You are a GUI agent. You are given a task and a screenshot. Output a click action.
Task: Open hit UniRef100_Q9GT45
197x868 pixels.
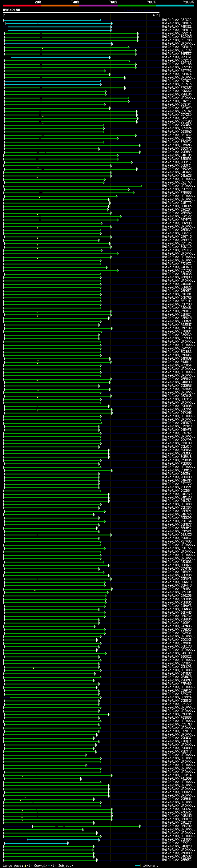(x=177, y=237)
